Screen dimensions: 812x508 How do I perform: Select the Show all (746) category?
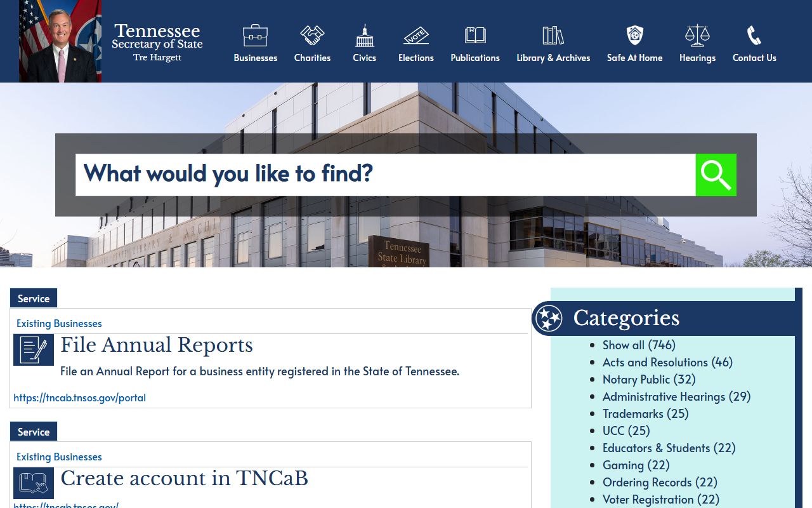pyautogui.click(x=639, y=345)
